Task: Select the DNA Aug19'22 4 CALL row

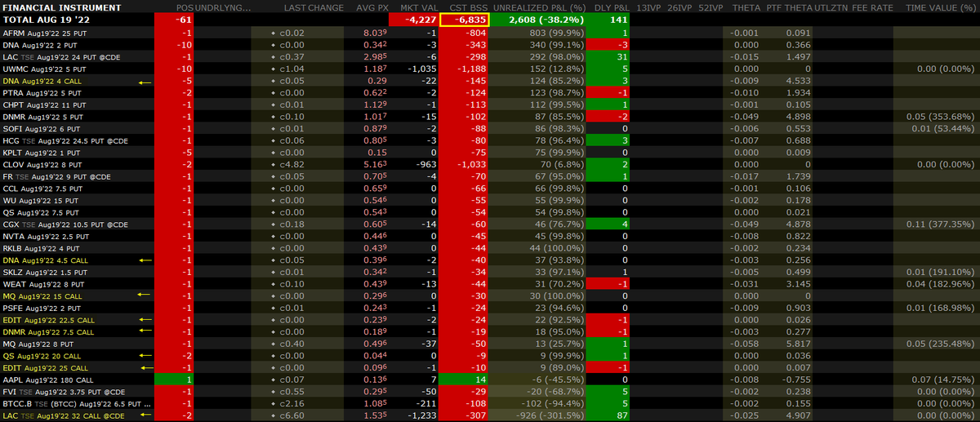Action: pyautogui.click(x=490, y=82)
